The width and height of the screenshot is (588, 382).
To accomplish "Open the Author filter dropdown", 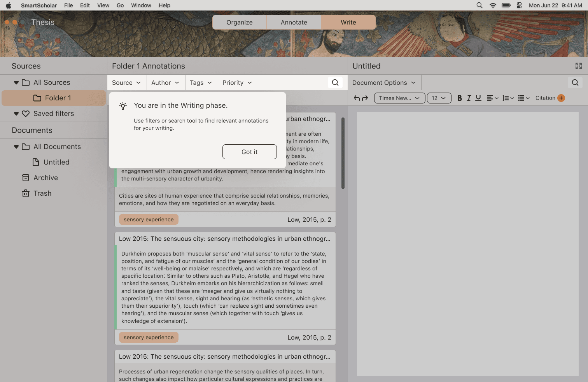I will [x=165, y=82].
